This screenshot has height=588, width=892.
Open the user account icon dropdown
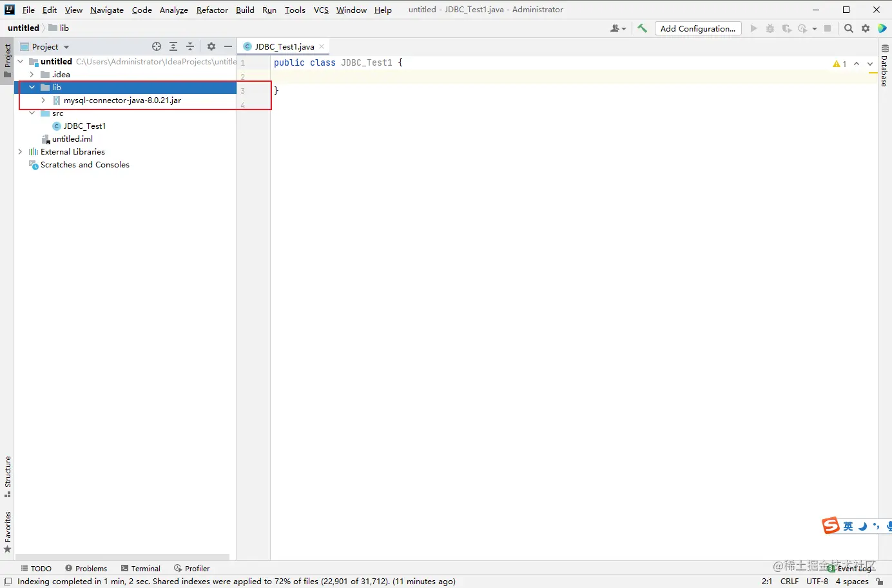618,28
